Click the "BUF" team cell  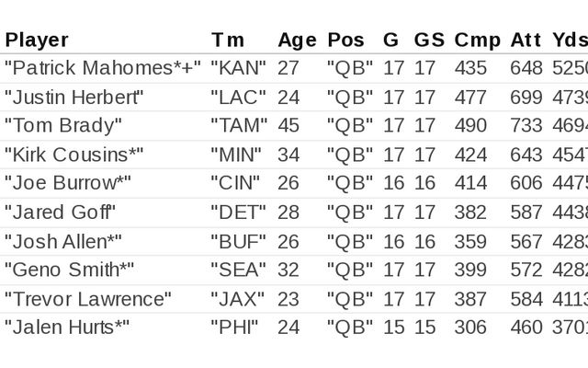coord(237,241)
